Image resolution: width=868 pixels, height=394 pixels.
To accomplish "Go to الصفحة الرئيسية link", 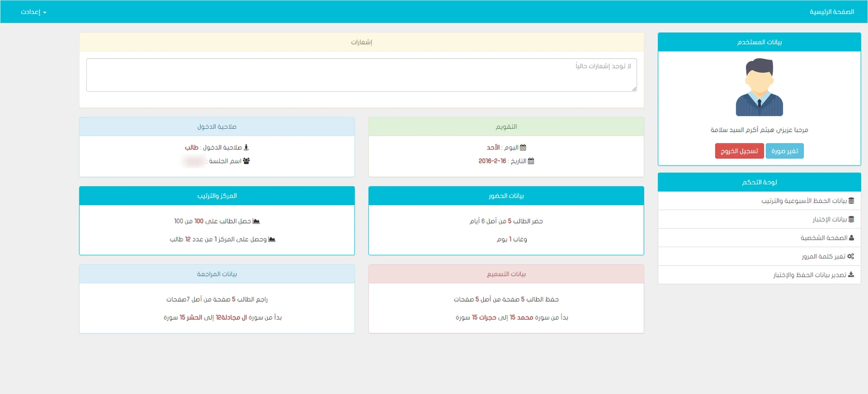I will (832, 12).
